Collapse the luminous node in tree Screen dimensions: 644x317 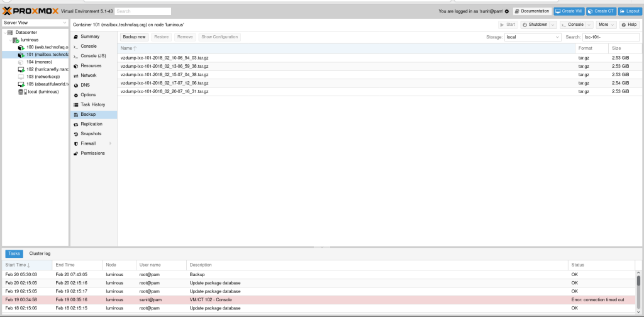click(x=11, y=40)
